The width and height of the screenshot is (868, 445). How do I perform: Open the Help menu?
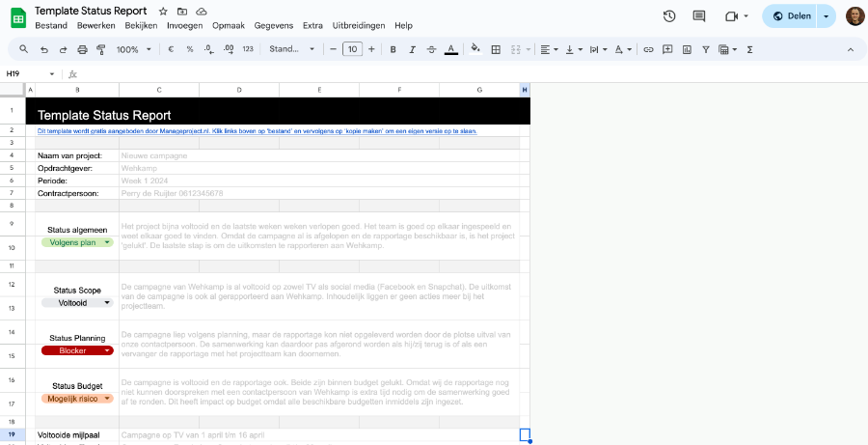[403, 25]
